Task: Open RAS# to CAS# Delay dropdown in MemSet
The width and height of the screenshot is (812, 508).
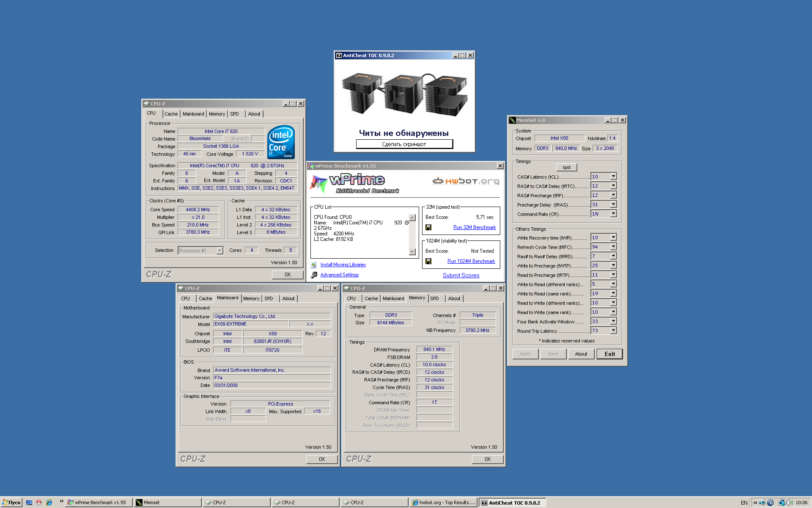Action: pos(613,186)
